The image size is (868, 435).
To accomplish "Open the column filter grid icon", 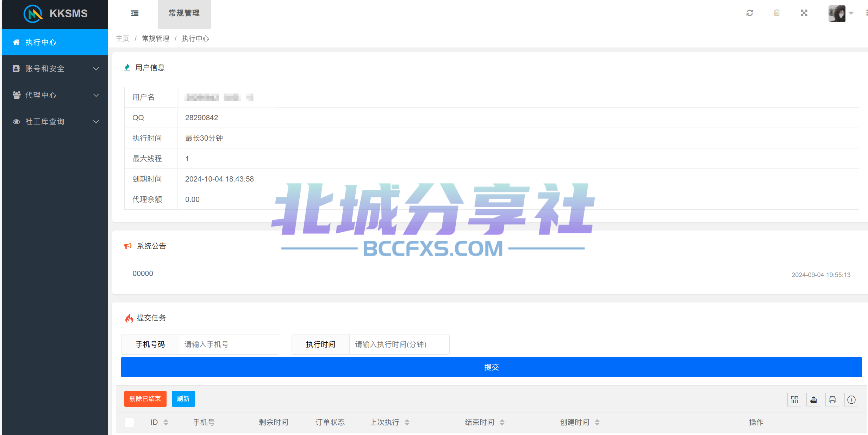I will tap(794, 400).
